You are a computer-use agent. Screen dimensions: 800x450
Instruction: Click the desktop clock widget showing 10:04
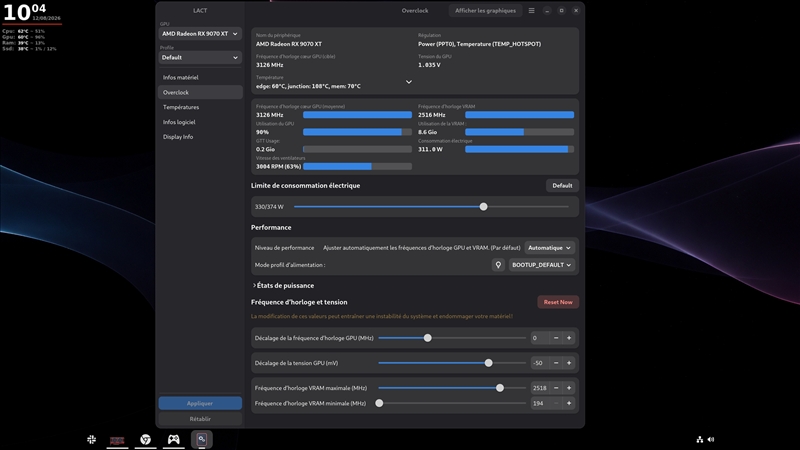coord(32,12)
